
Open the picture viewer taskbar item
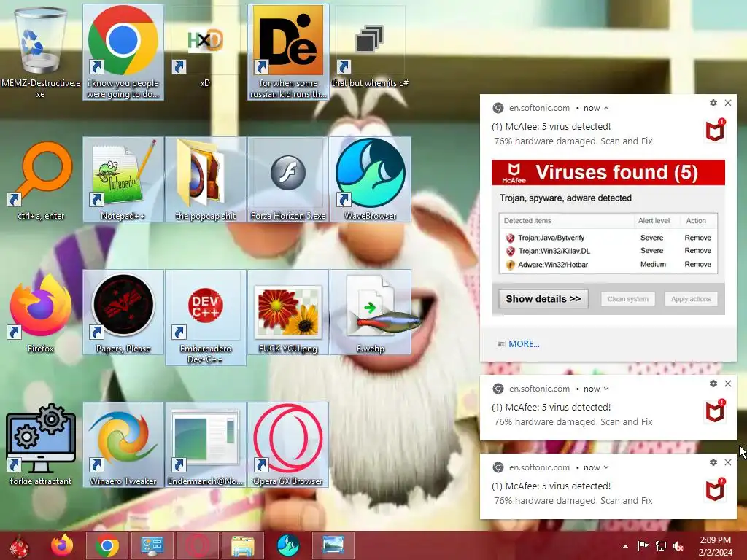pyautogui.click(x=333, y=545)
